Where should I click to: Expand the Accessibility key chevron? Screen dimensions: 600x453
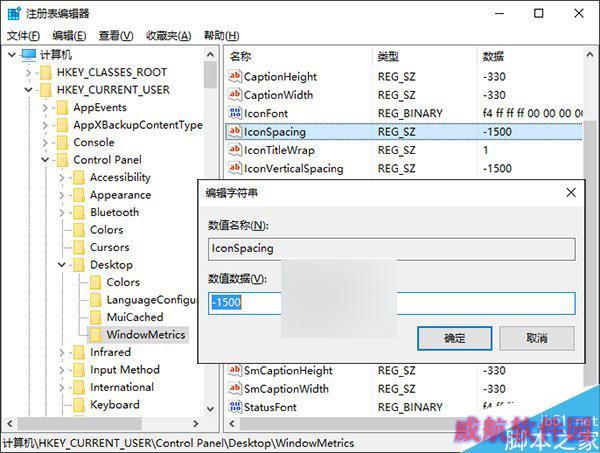coord(62,178)
